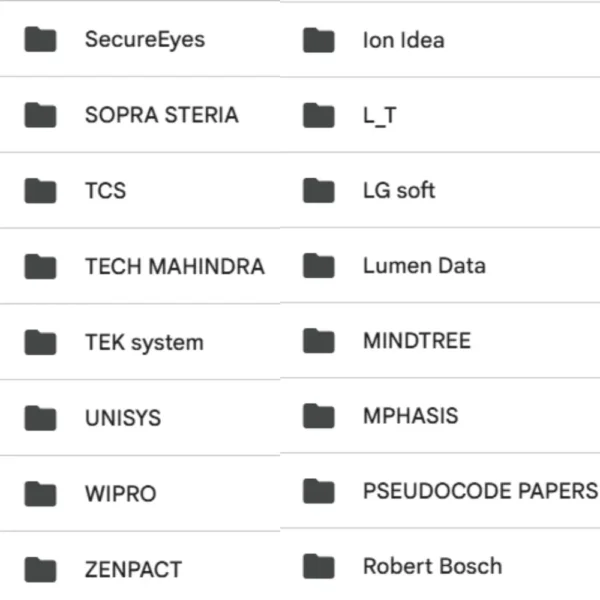Click the SOPRA STERIA folder icon
600x600 pixels.
coord(40,115)
